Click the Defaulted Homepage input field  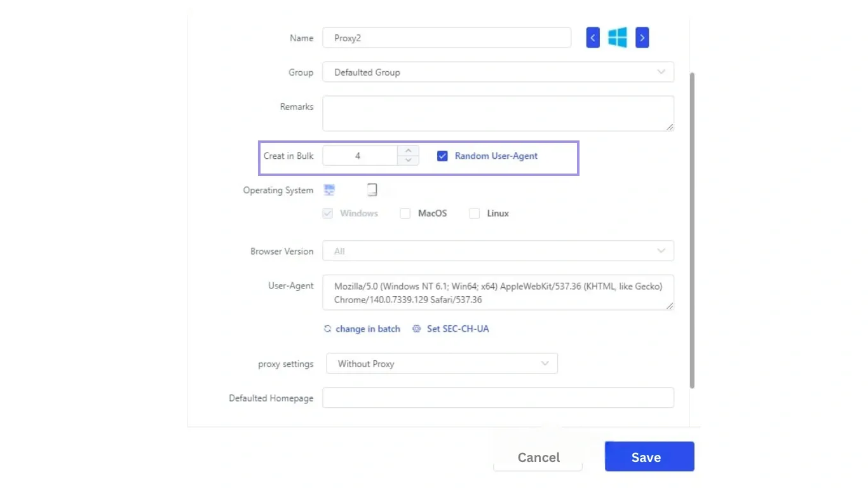(498, 398)
